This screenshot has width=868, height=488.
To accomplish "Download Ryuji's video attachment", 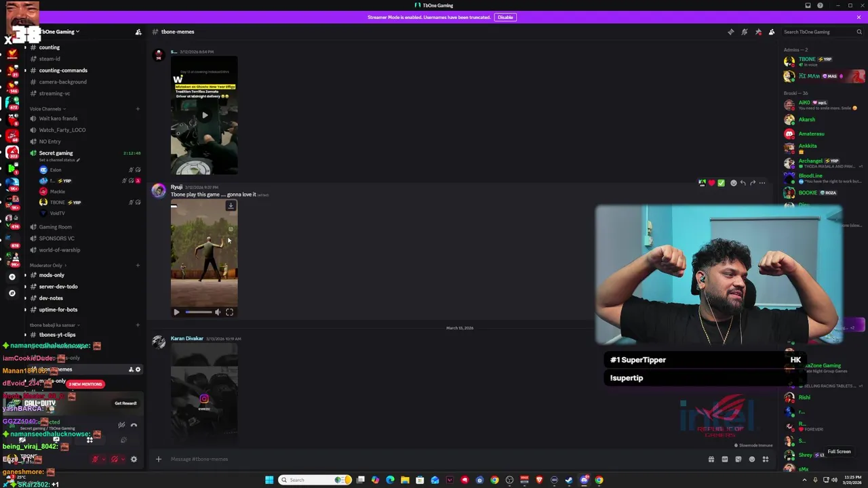I will tap(231, 206).
